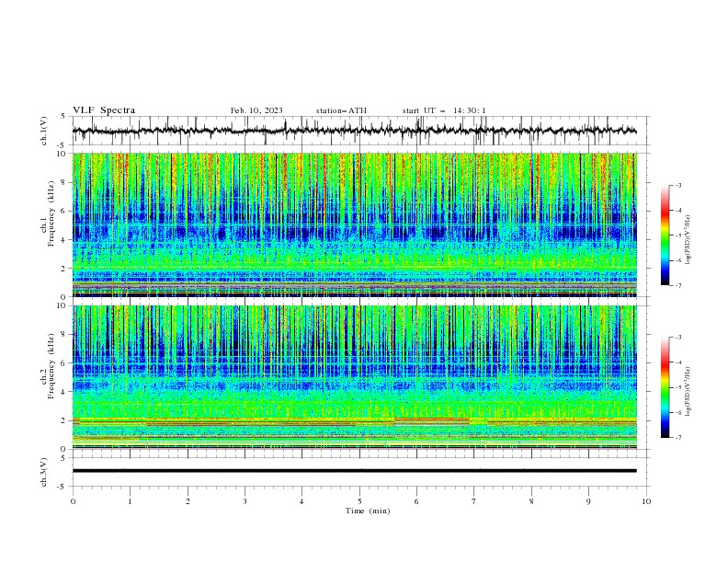Click the "-3" label on ch.1 color bar
Viewport: 728px width, 563px height.
click(678, 185)
